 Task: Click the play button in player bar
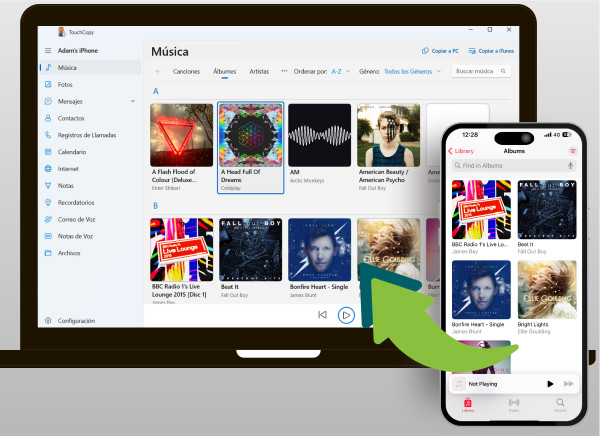coord(346,315)
